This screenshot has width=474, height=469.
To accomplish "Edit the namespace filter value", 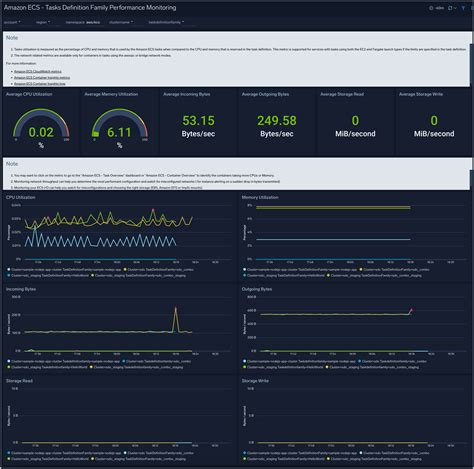I will click(x=93, y=22).
